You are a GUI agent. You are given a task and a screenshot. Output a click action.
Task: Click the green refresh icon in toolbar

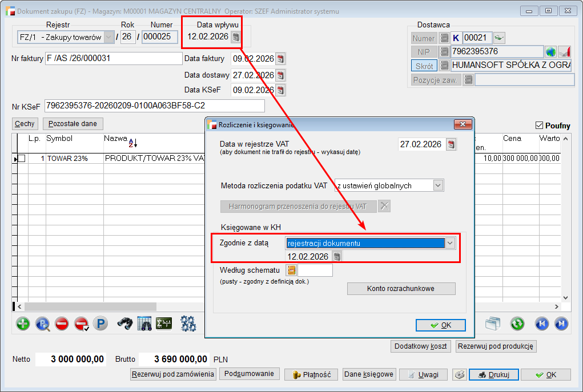(517, 324)
